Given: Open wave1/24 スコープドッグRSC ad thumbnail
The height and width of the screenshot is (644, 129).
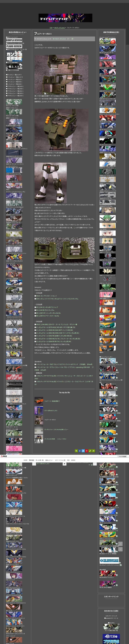Looking at the screenshot, I should coord(108,41).
